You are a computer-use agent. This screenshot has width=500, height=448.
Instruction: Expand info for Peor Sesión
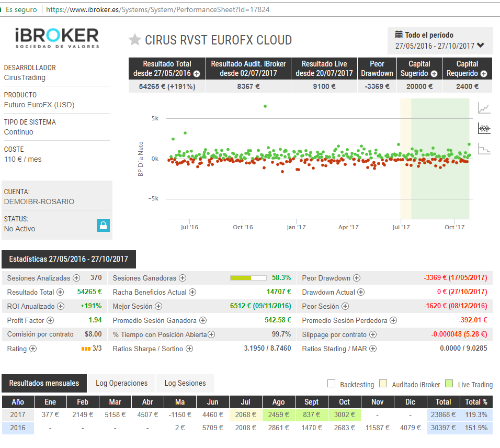(x=345, y=306)
